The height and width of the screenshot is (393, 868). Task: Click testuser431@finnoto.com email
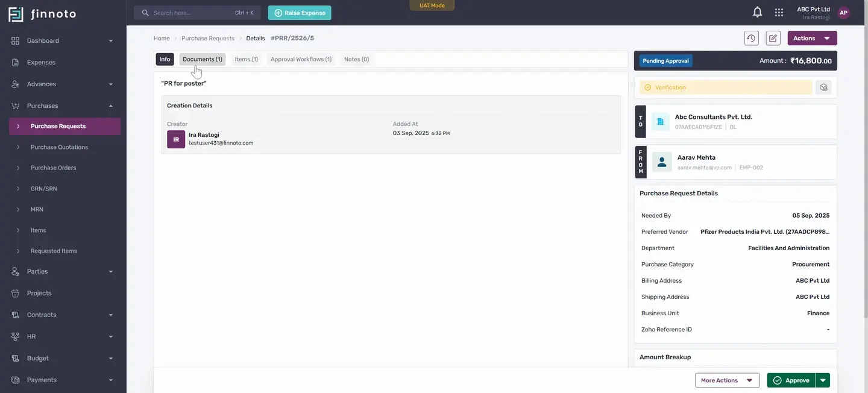(x=221, y=143)
